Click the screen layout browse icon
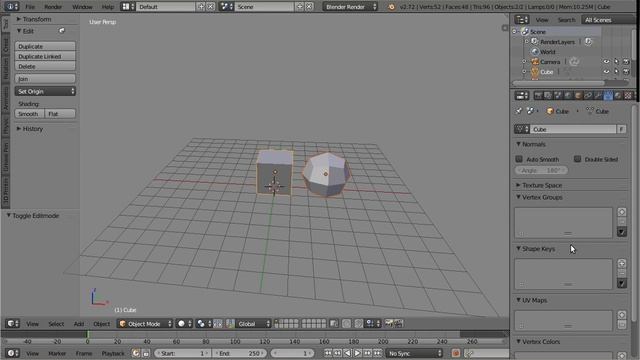 pyautogui.click(x=128, y=7)
